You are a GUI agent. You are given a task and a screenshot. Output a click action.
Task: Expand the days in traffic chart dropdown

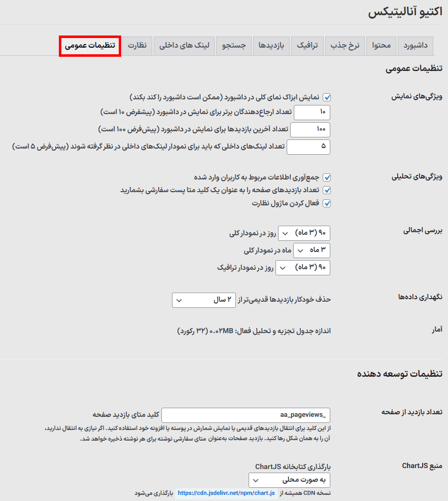tap(303, 267)
